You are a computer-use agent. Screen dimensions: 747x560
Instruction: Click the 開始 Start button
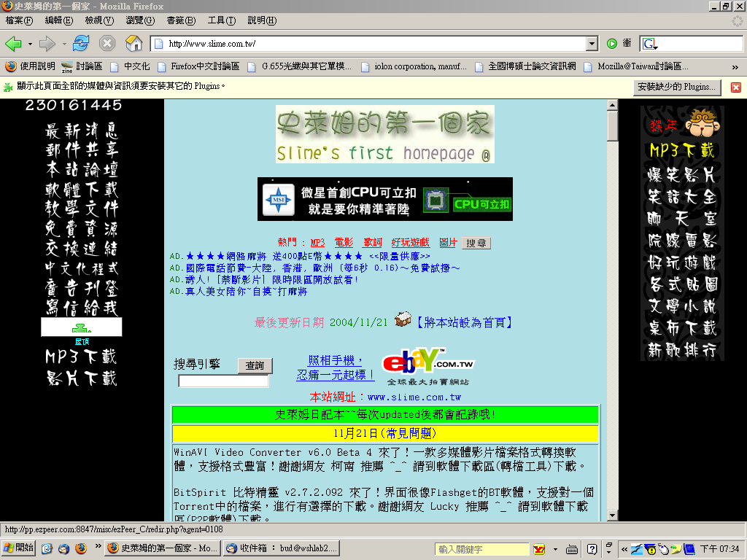click(18, 548)
